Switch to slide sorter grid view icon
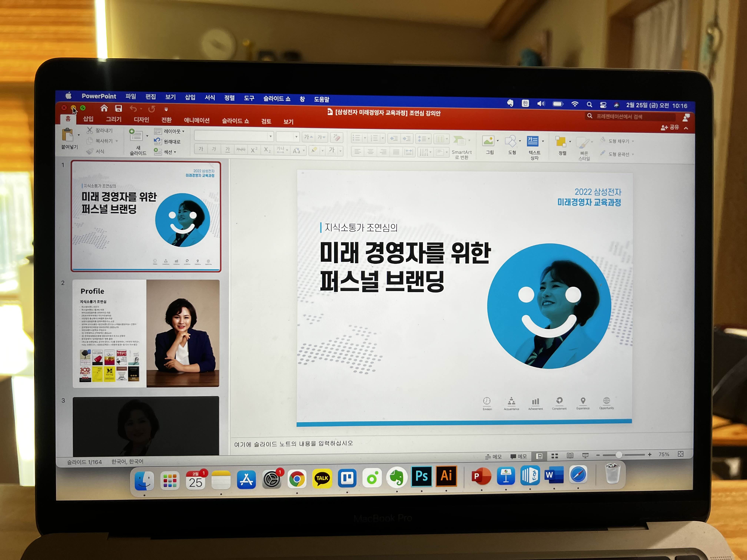Screen dimensions: 747x560 click(x=555, y=456)
